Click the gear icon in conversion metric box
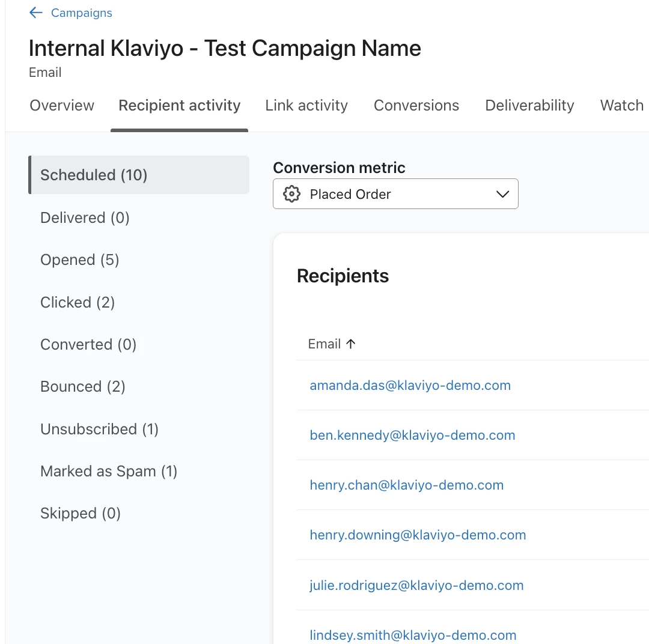Viewport: 649px width, 644px height. click(292, 193)
